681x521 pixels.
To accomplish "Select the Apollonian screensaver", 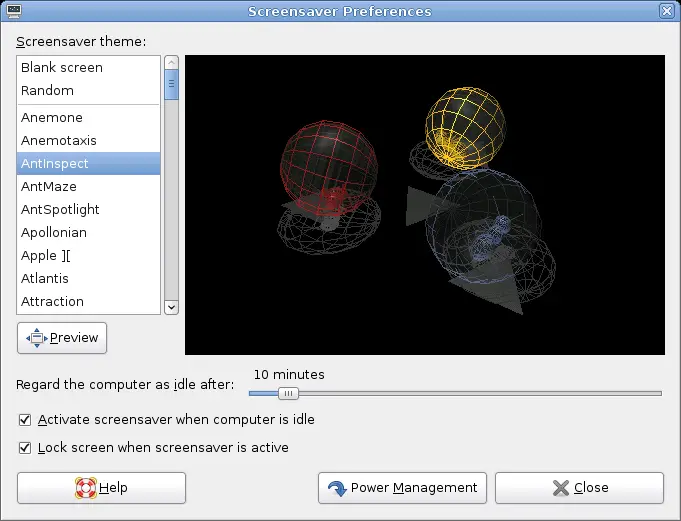I will (x=54, y=233).
